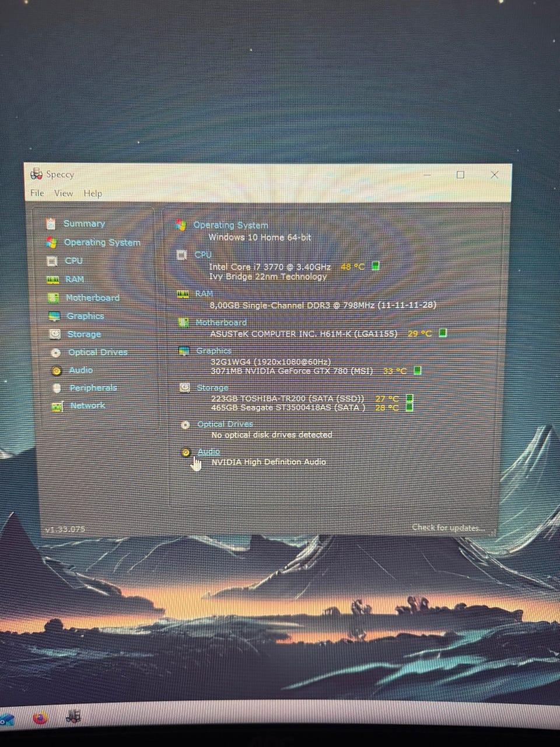Click 465GB Seagate ST3500418AS text

(288, 407)
